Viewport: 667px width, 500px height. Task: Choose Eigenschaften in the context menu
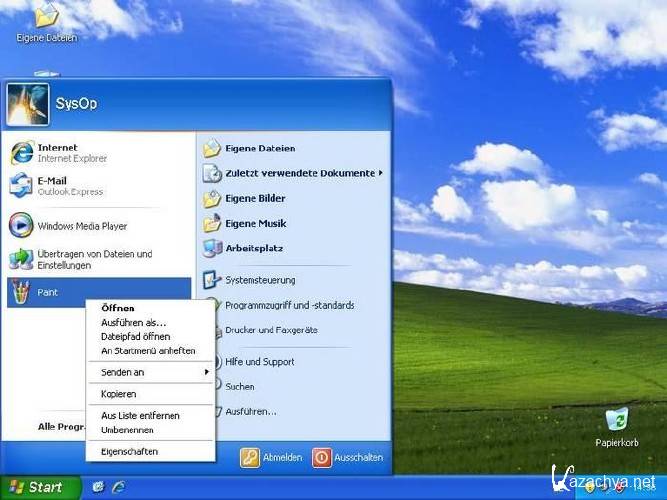(x=129, y=452)
